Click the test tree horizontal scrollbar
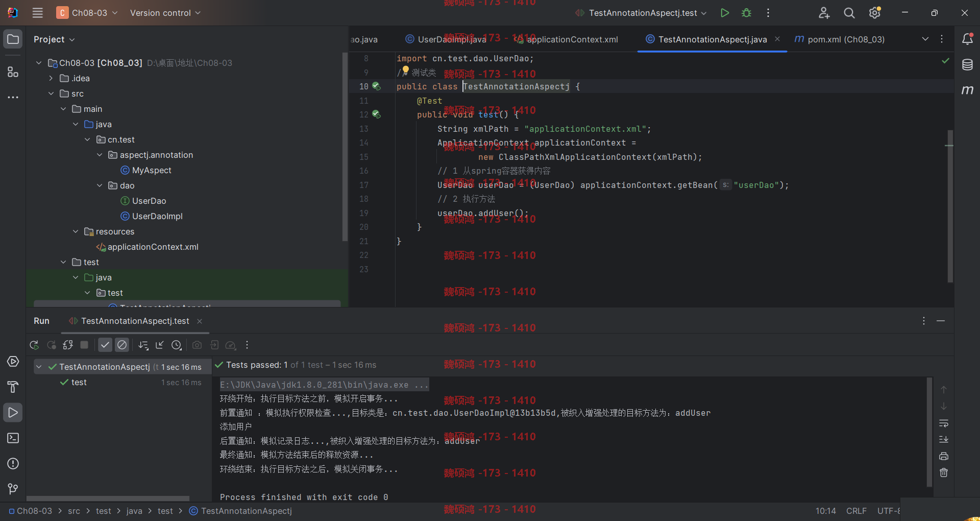Viewport: 980px width, 521px height. pos(108,499)
